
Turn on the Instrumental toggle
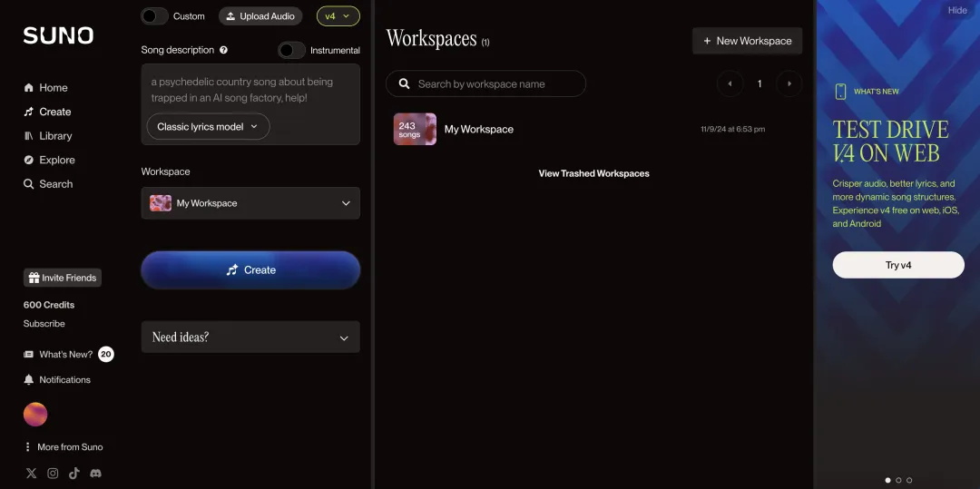[x=291, y=50]
